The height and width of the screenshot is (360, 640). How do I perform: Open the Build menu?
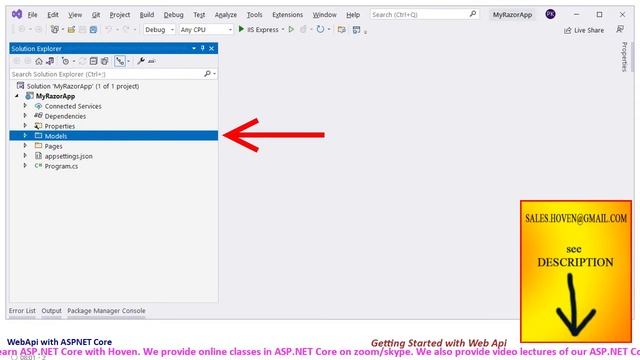pyautogui.click(x=147, y=15)
